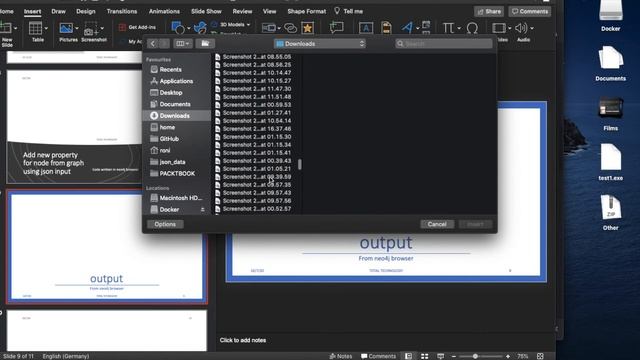Click the Shapes icon in the ribbon
The width and height of the screenshot is (640, 360).
pyautogui.click(x=178, y=28)
